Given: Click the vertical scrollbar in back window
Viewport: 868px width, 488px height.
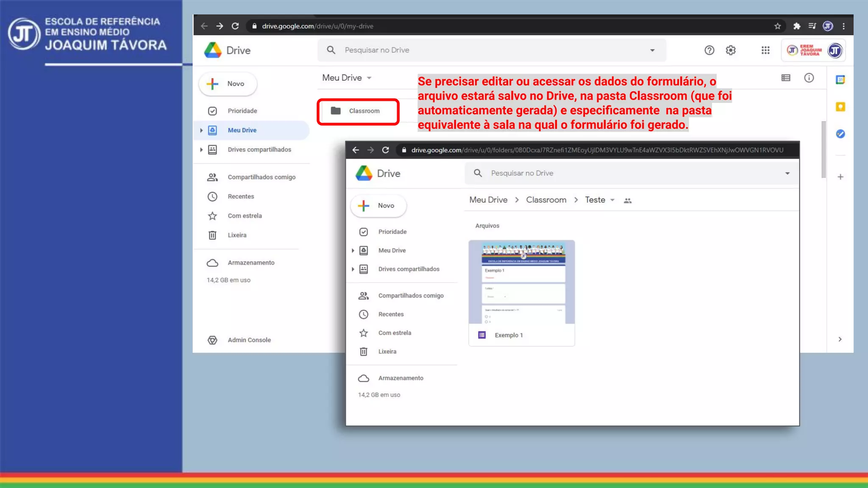Looking at the screenshot, I should 823,150.
